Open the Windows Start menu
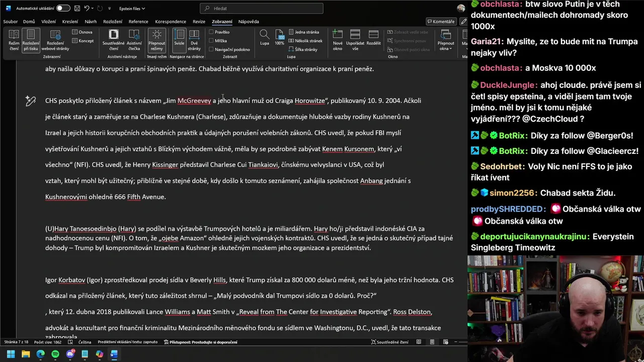 [x=11, y=354]
